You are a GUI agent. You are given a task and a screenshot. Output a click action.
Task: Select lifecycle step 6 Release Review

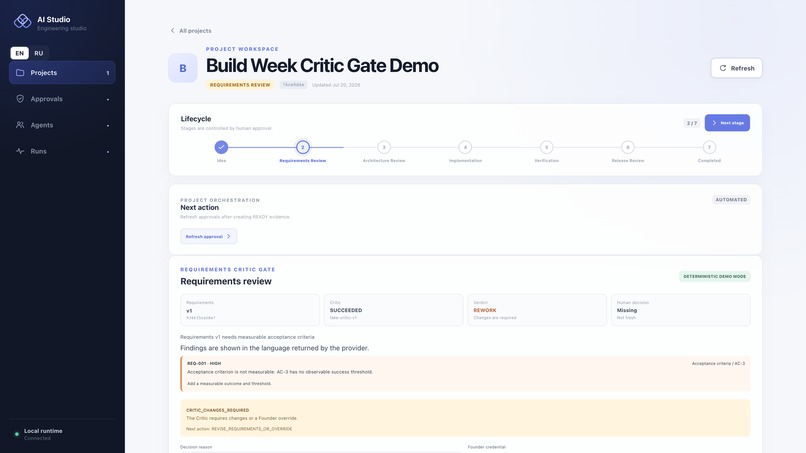click(x=628, y=147)
